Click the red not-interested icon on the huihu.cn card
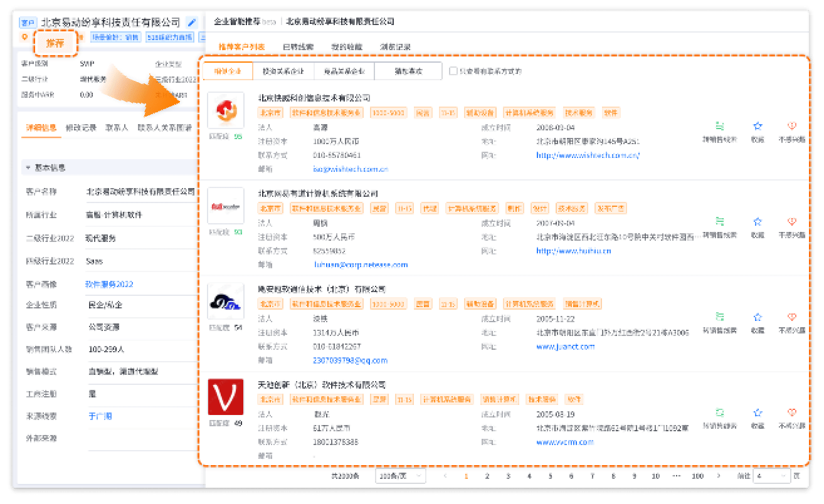The width and height of the screenshot is (824, 504). 792,222
